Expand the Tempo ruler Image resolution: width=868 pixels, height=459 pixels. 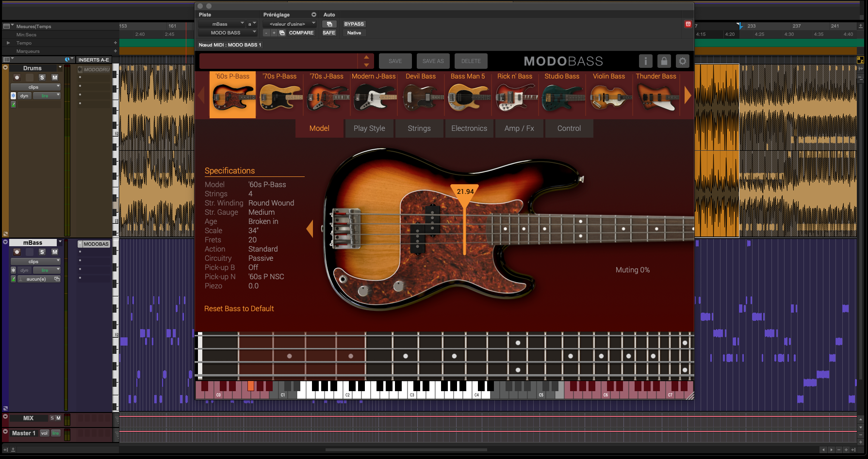pos(8,43)
